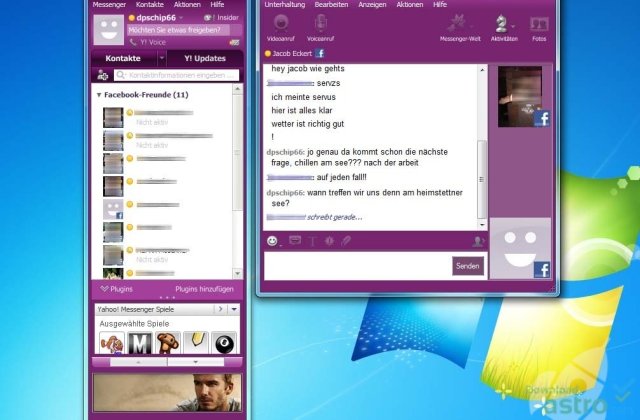Click the David Beckham advertisement banner

167,393
